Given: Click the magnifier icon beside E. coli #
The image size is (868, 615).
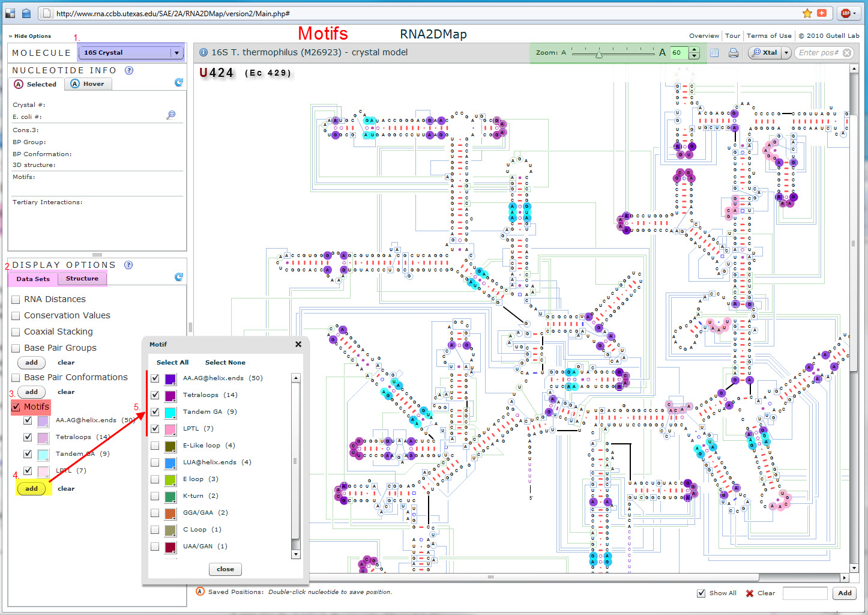Looking at the screenshot, I should [171, 115].
